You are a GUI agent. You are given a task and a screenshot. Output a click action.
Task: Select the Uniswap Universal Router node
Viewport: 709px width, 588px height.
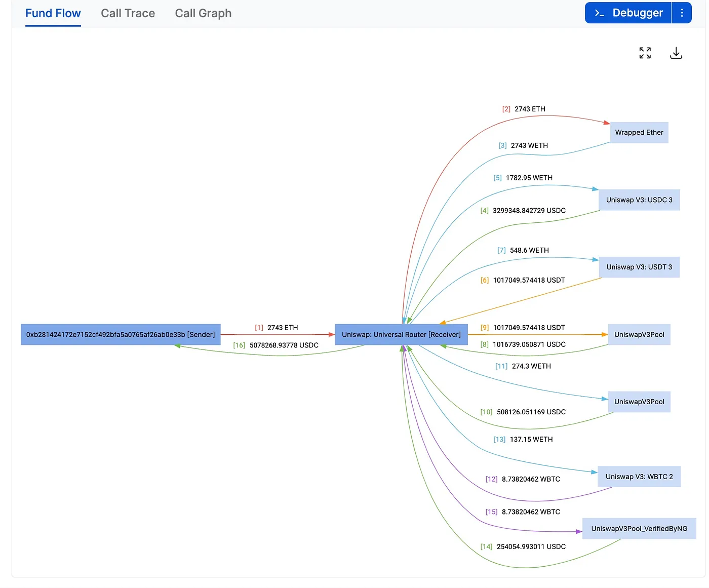point(401,335)
